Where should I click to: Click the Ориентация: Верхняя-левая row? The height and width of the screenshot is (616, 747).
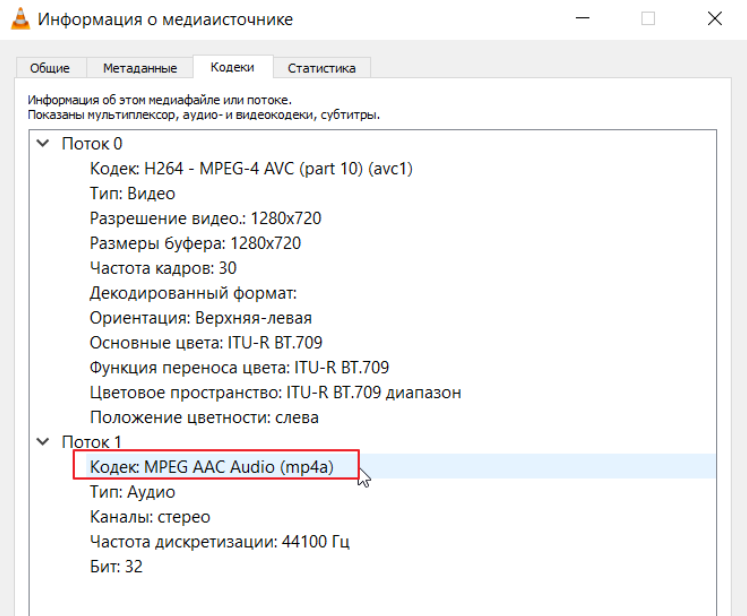(200, 318)
